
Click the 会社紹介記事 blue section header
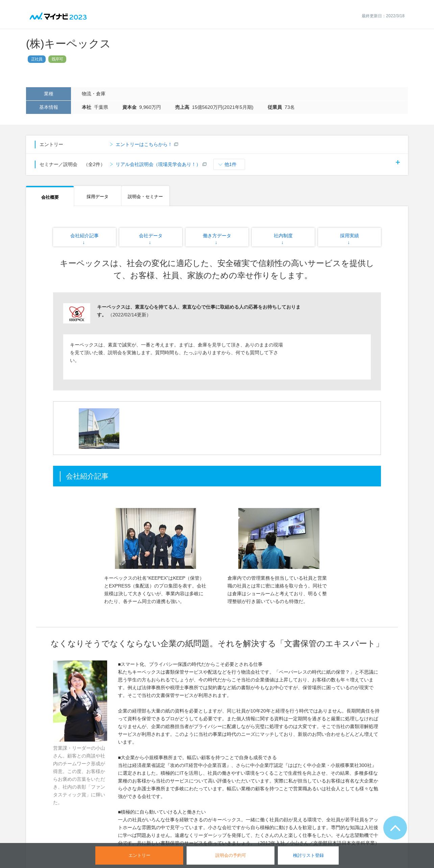coord(217,476)
